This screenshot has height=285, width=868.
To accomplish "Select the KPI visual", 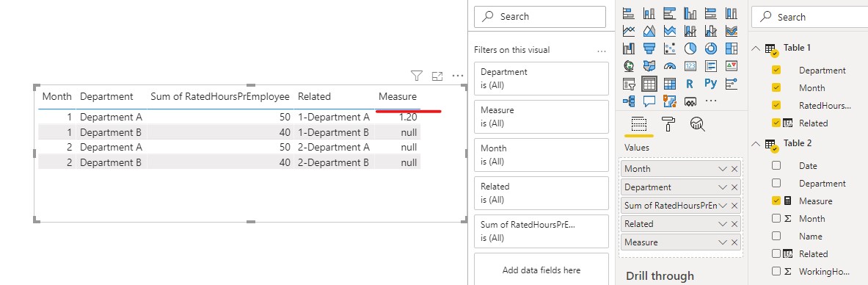I will point(732,66).
